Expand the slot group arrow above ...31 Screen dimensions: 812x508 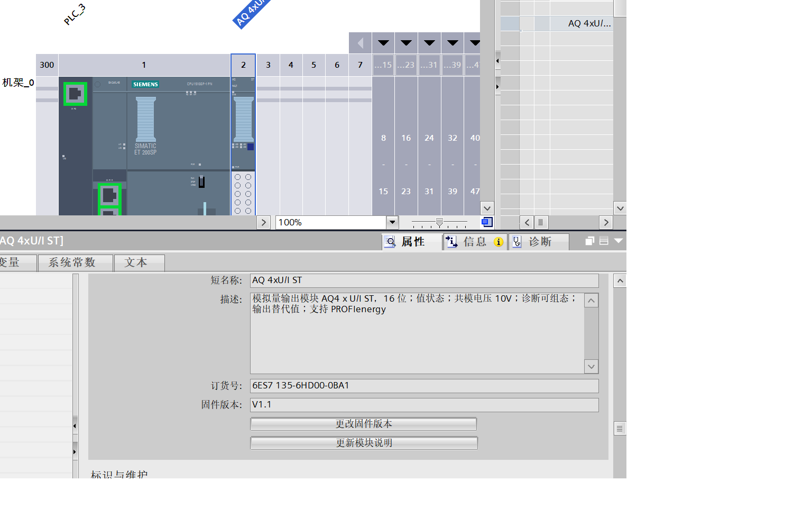pyautogui.click(x=429, y=43)
